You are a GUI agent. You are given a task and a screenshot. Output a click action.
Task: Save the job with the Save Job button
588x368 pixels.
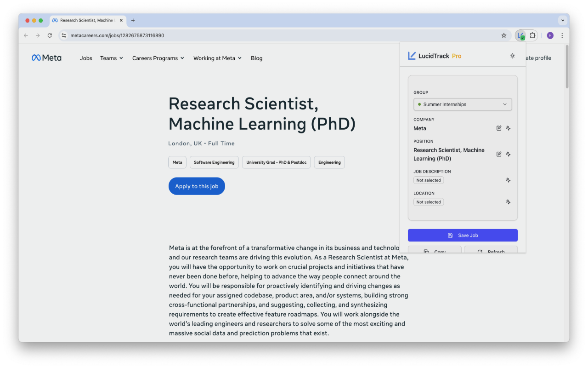(x=462, y=235)
